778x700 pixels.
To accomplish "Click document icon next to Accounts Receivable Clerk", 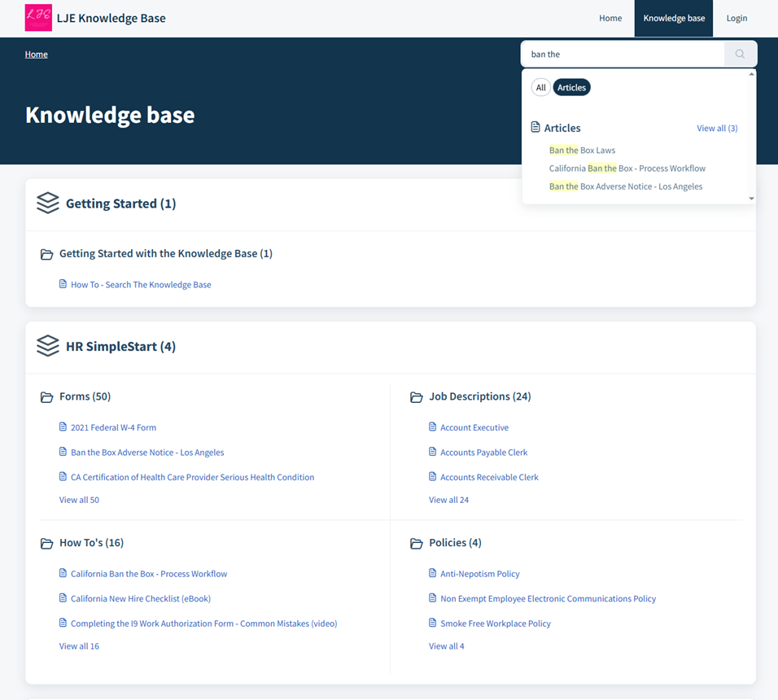I will click(433, 476).
